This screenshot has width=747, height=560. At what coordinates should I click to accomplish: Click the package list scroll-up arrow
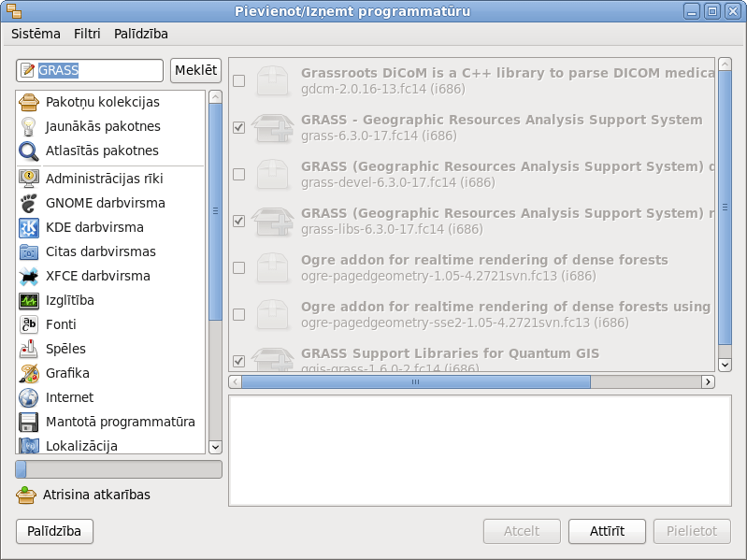click(725, 65)
